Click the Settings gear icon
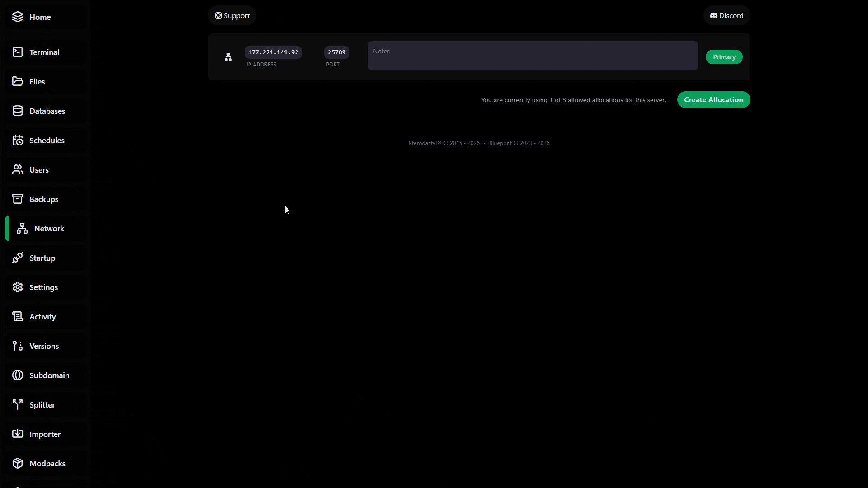The height and width of the screenshot is (488, 868). 18,287
